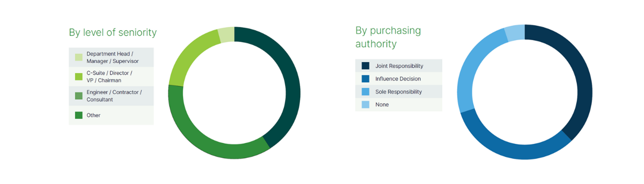Select the 'Department Head / Manager / Supervisor' label

113,57
